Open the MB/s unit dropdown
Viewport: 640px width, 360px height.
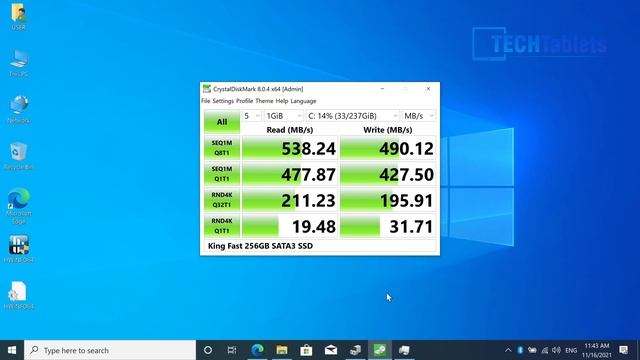(418, 116)
